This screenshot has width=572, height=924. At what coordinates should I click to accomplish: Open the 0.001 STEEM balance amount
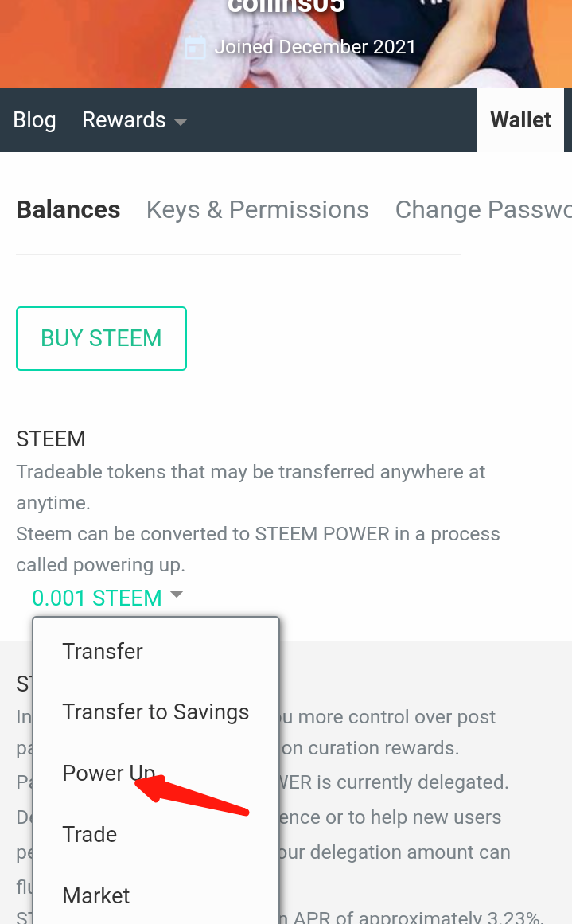[x=96, y=598]
